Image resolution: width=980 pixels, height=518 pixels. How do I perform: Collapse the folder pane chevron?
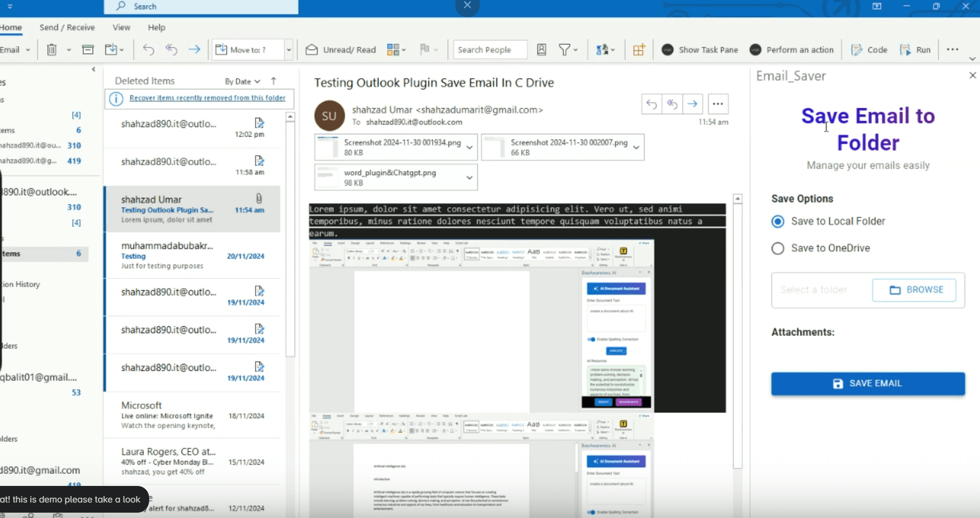(x=94, y=69)
